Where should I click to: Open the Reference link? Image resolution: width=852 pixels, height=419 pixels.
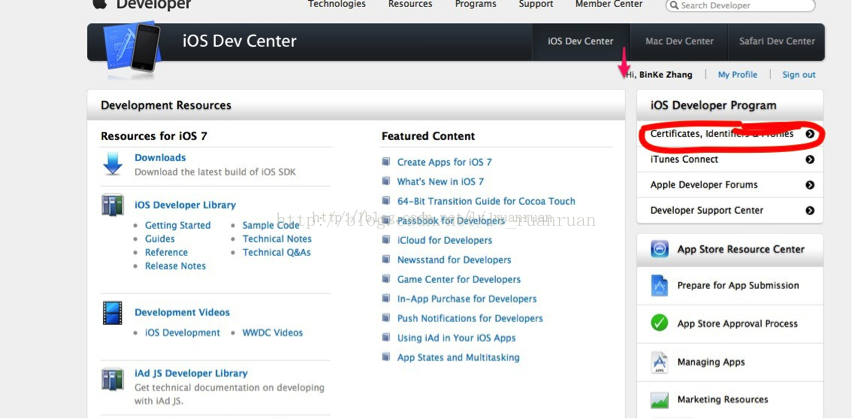click(x=166, y=252)
